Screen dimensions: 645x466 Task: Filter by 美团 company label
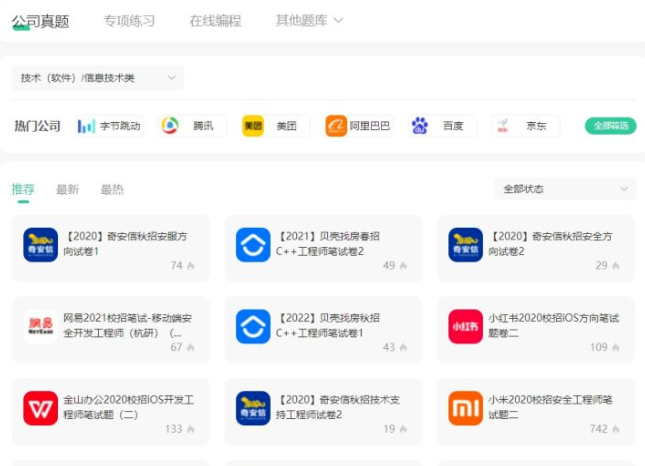[x=287, y=126]
